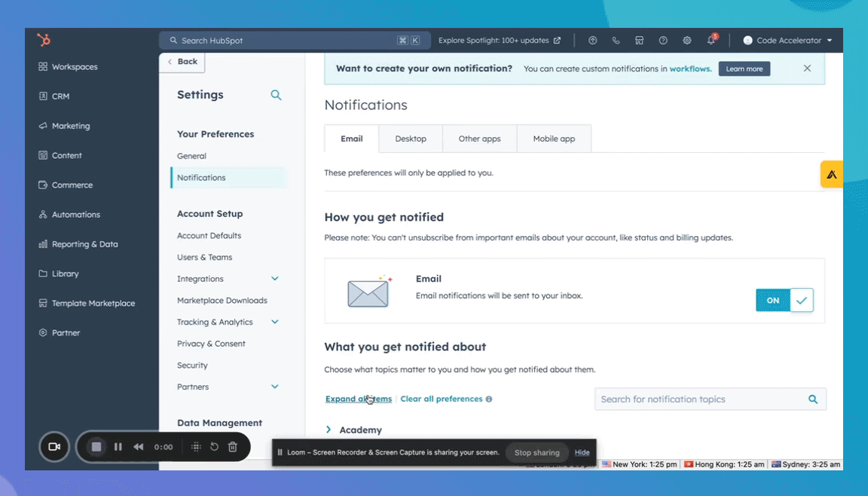Delete the Loom recording with trash icon
The image size is (868, 496).
pyautogui.click(x=233, y=447)
